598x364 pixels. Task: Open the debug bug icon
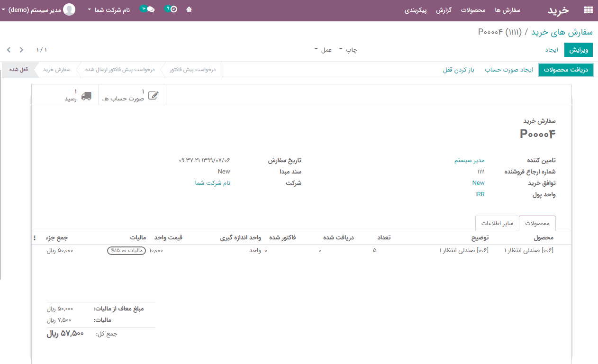(190, 9)
